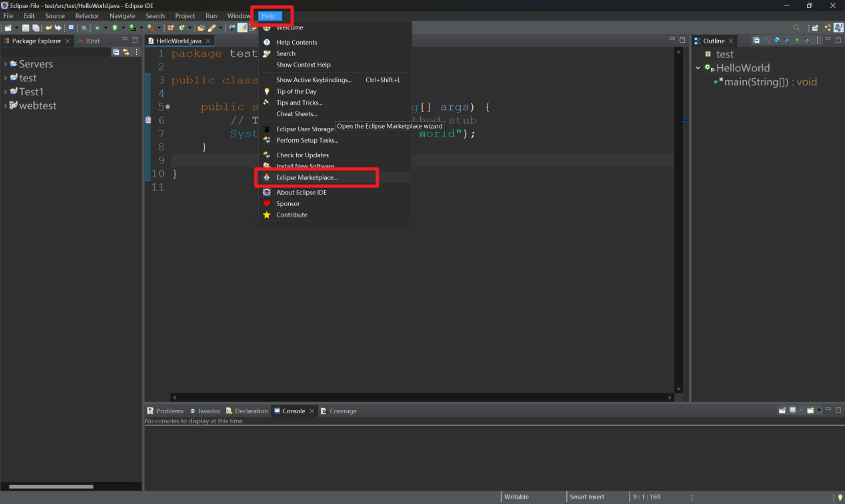
Task: Click the green Run toolbar button
Action: (x=115, y=28)
